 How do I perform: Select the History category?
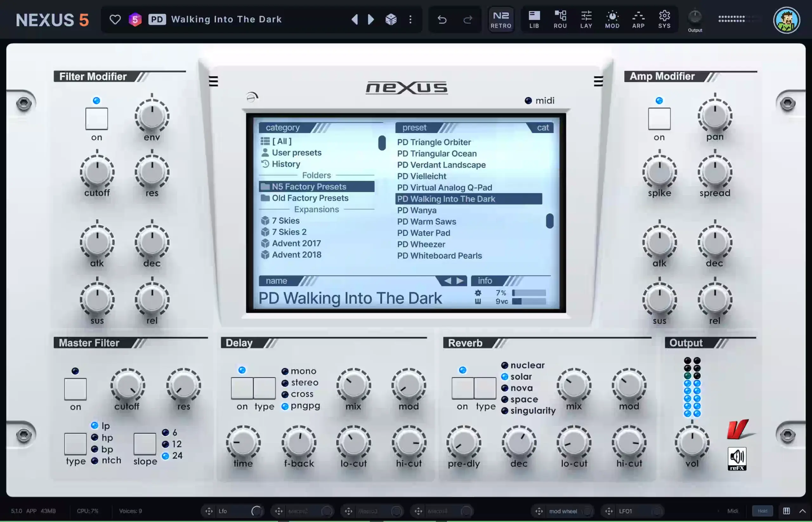tap(285, 164)
